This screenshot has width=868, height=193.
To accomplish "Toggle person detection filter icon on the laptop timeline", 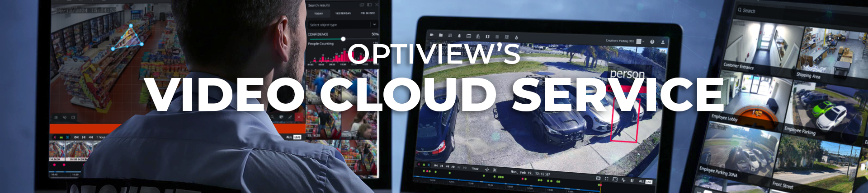I will point(419,164).
